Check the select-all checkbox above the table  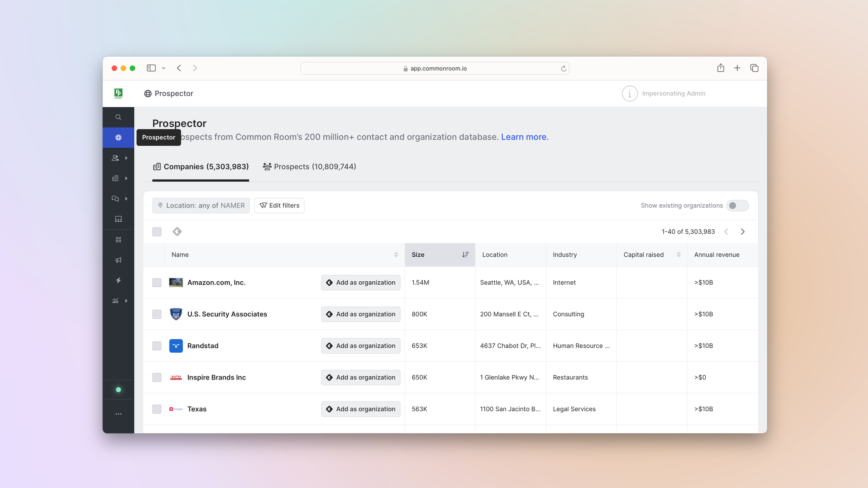coord(157,232)
